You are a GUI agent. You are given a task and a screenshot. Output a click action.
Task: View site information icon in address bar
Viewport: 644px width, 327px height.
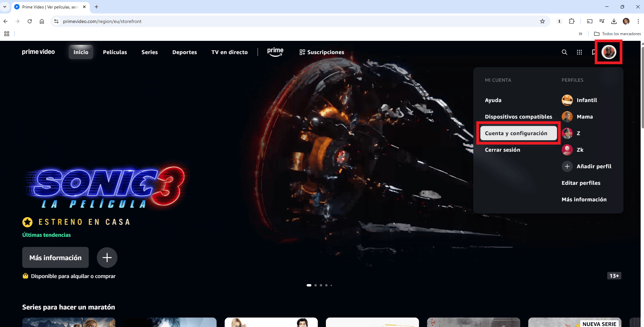[x=56, y=21]
